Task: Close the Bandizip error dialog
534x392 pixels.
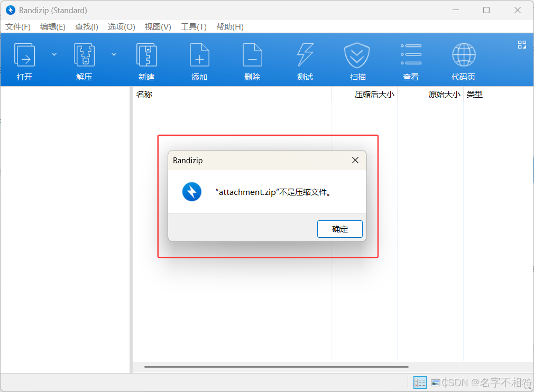Action: point(355,160)
